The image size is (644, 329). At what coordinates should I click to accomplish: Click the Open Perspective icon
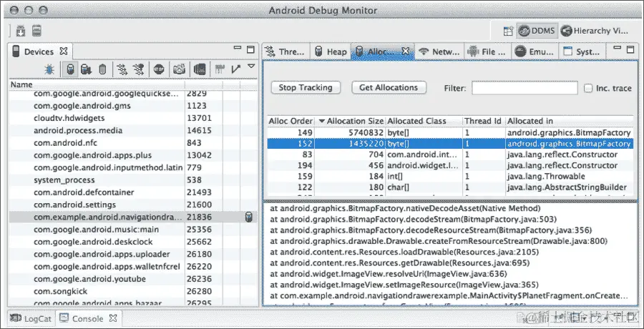point(509,31)
